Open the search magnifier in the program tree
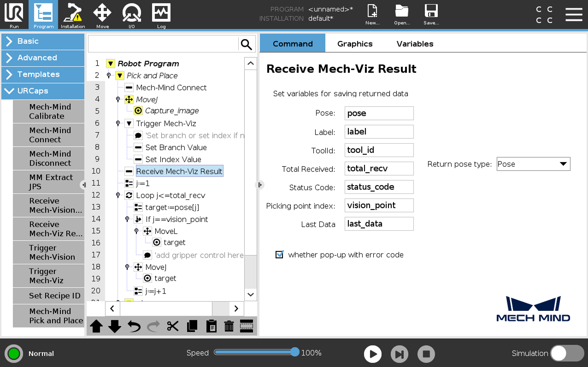 coord(246,44)
